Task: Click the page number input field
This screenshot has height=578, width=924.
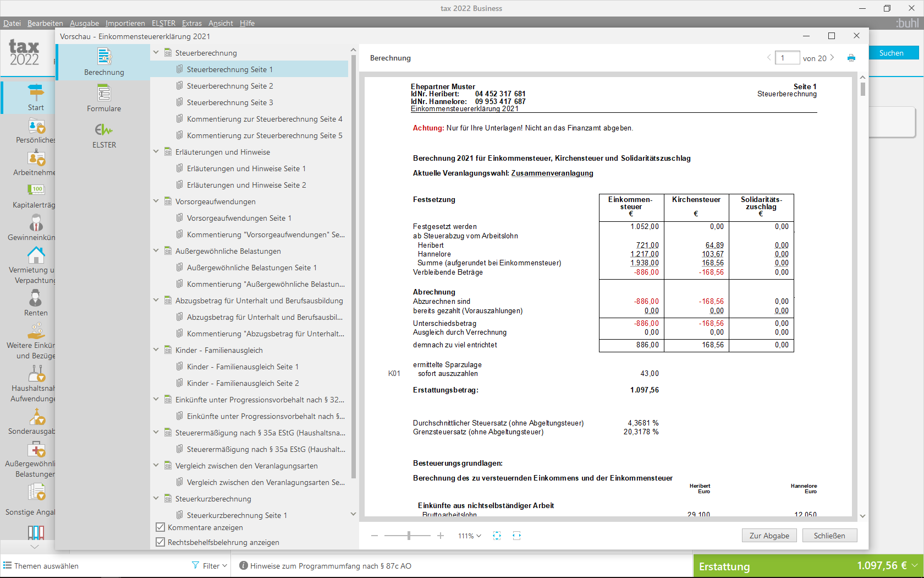Action: (x=787, y=58)
